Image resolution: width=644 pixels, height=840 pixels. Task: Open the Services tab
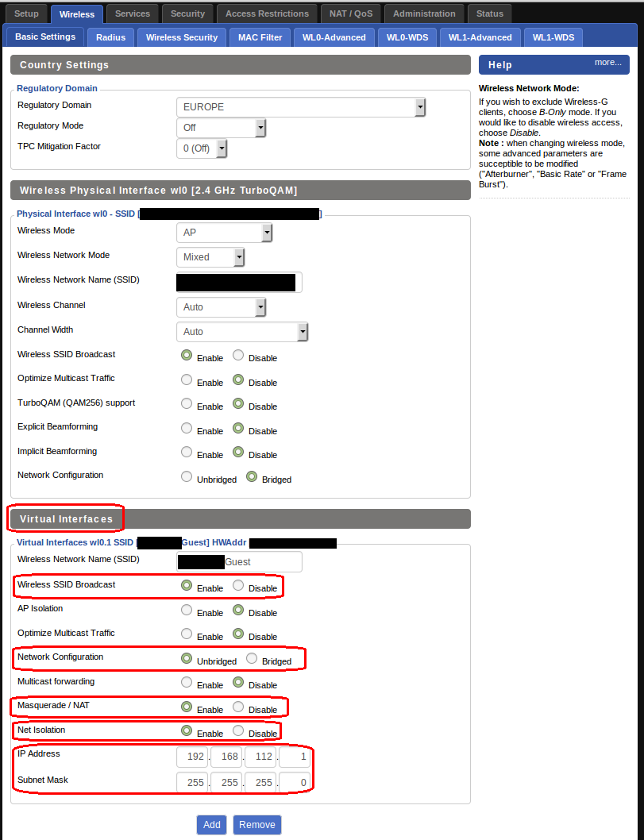(133, 13)
